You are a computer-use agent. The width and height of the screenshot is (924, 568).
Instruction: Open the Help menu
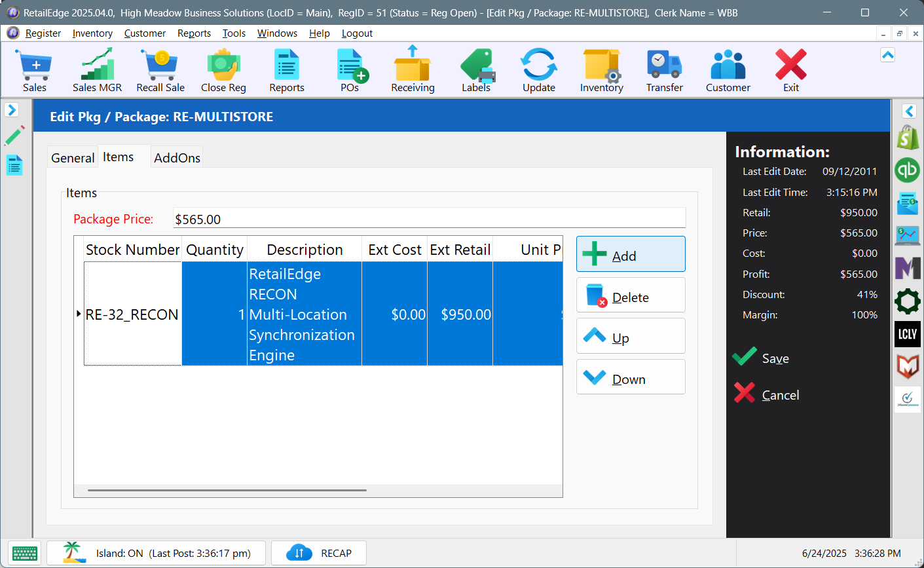320,33
